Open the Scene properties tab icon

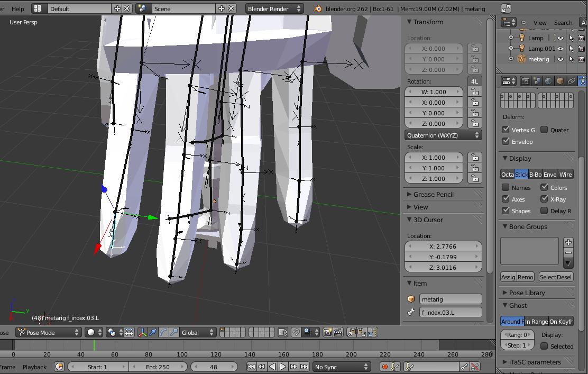pyautogui.click(x=537, y=81)
